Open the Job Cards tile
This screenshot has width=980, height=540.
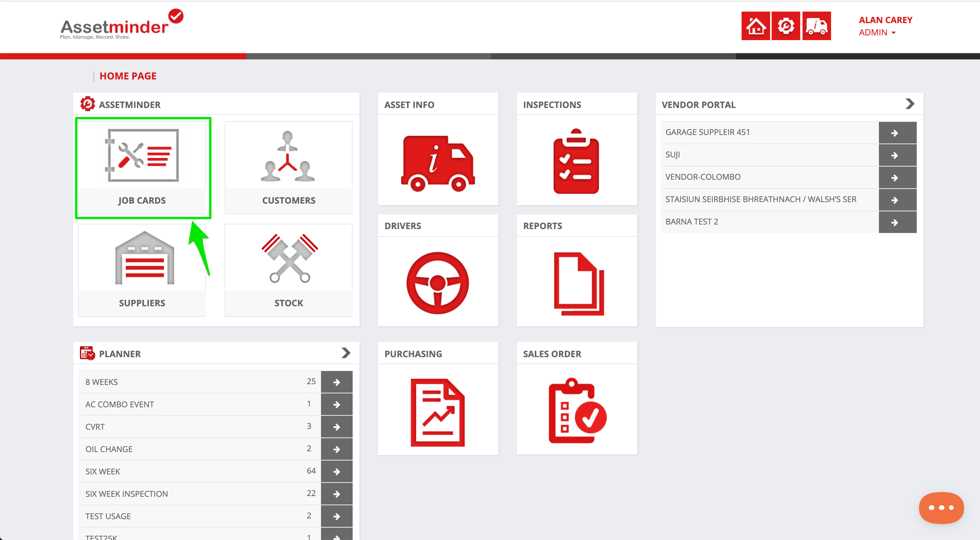(x=142, y=167)
